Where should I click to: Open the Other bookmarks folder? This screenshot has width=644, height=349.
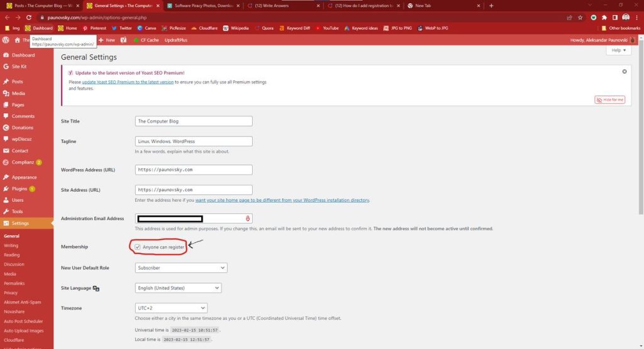click(x=621, y=28)
